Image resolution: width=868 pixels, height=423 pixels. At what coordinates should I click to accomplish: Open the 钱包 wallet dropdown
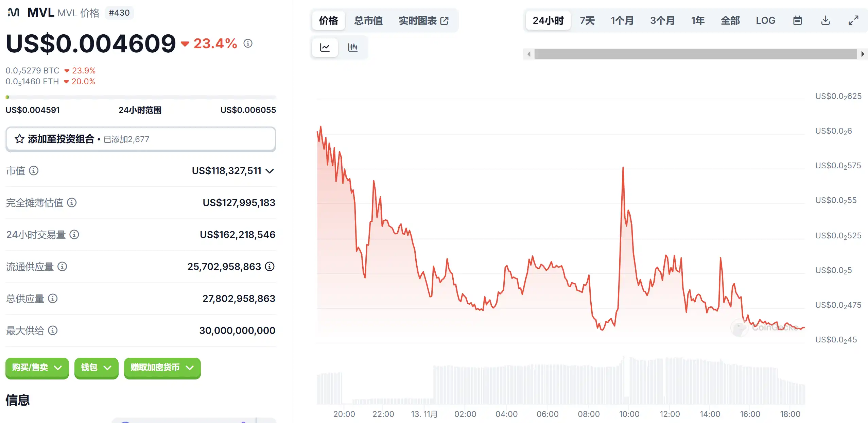pos(96,368)
